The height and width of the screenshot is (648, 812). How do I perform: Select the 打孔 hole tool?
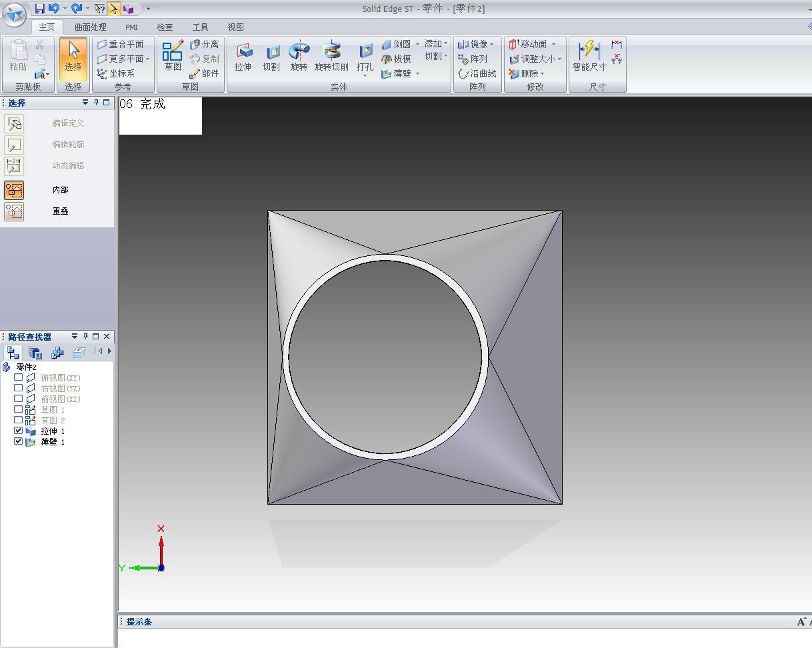(x=365, y=57)
